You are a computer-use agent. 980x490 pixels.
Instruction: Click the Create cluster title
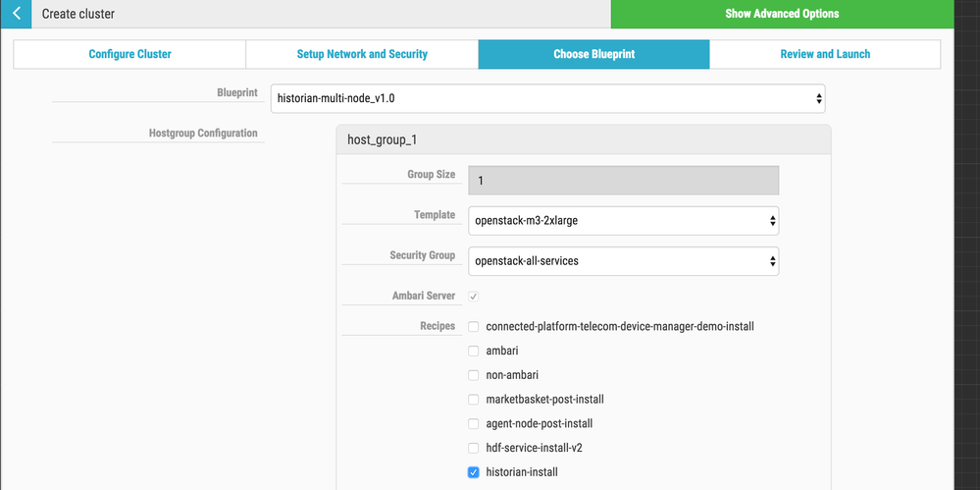[x=77, y=14]
